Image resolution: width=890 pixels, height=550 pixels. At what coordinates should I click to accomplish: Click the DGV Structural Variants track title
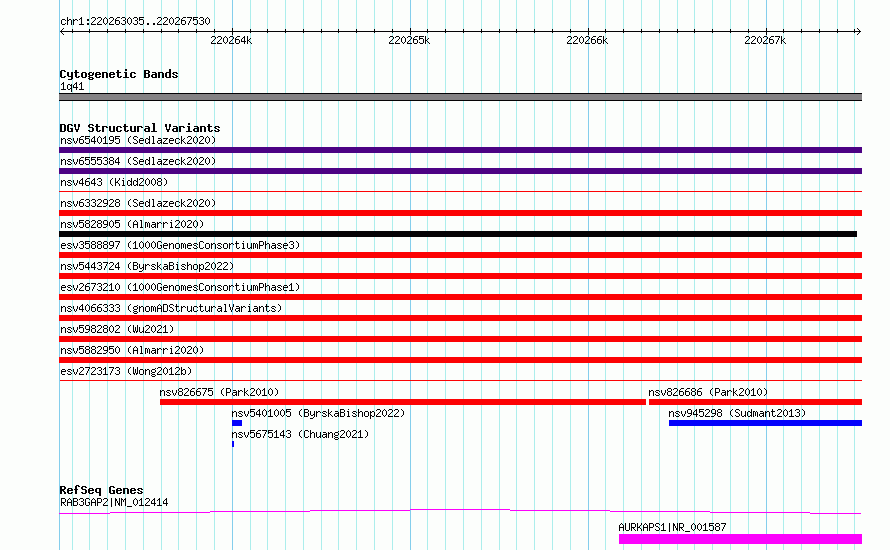coord(140,128)
